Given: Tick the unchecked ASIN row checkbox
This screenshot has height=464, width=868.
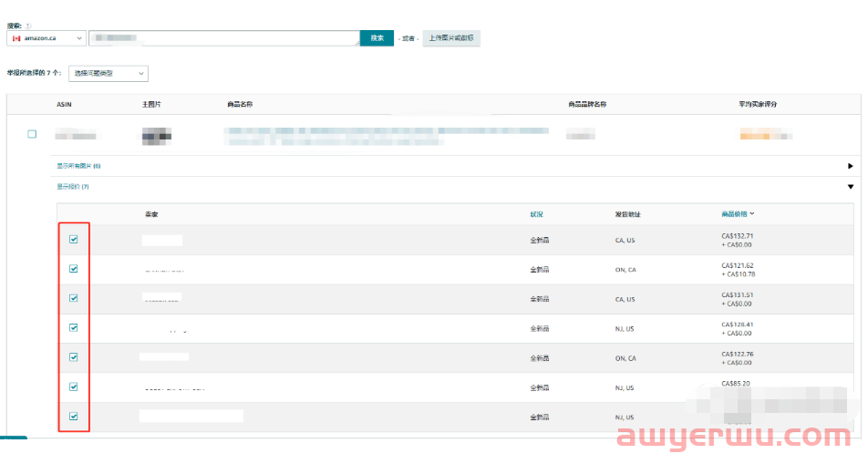Looking at the screenshot, I should [x=32, y=134].
